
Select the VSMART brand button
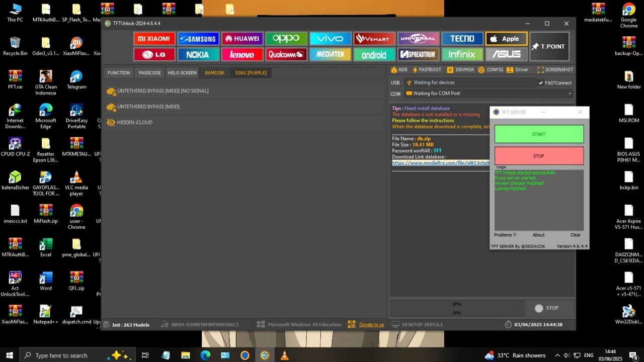[374, 39]
